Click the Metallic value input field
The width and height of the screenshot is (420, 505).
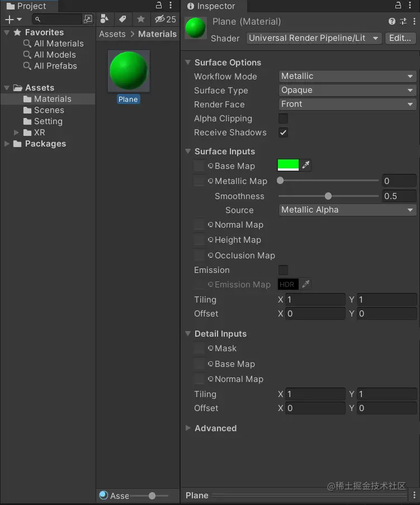399,181
